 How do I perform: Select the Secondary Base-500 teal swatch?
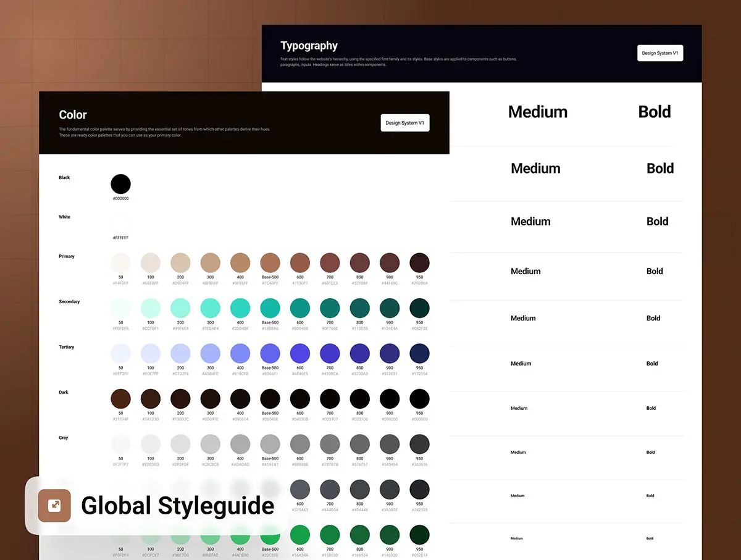click(270, 308)
